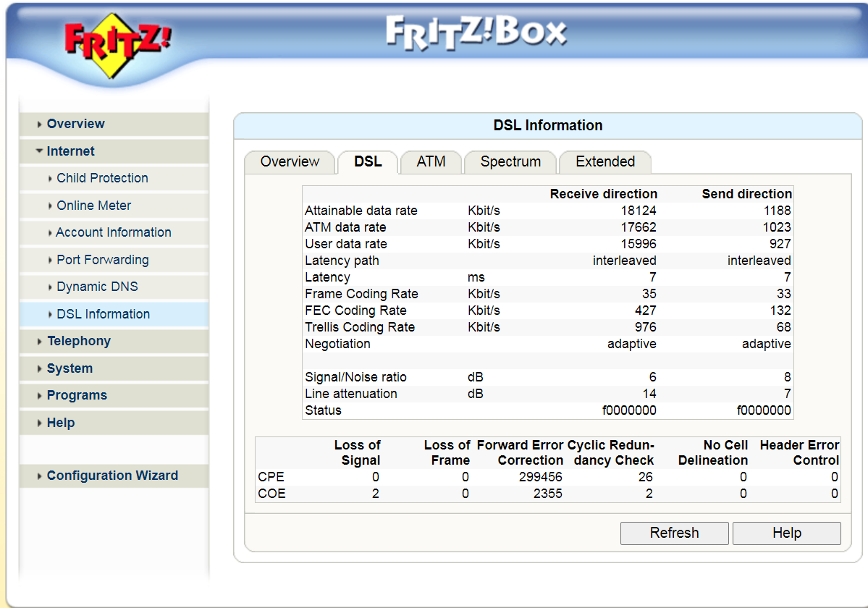Image resolution: width=868 pixels, height=608 pixels.
Task: Click send value 1188
Action: [778, 211]
